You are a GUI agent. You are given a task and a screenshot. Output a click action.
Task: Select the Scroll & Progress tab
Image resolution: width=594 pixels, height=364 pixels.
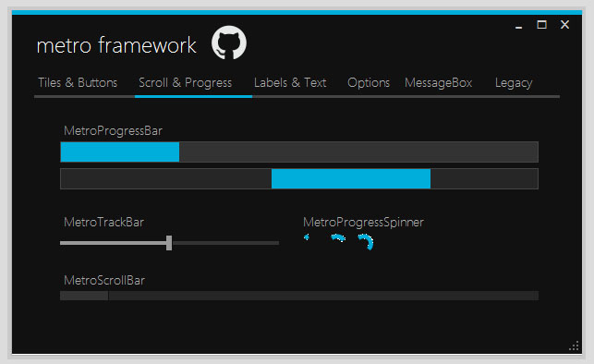[x=186, y=82]
